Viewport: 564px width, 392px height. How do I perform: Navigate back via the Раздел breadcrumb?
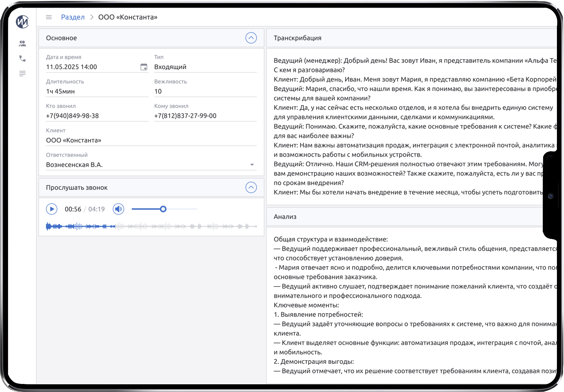tap(72, 17)
